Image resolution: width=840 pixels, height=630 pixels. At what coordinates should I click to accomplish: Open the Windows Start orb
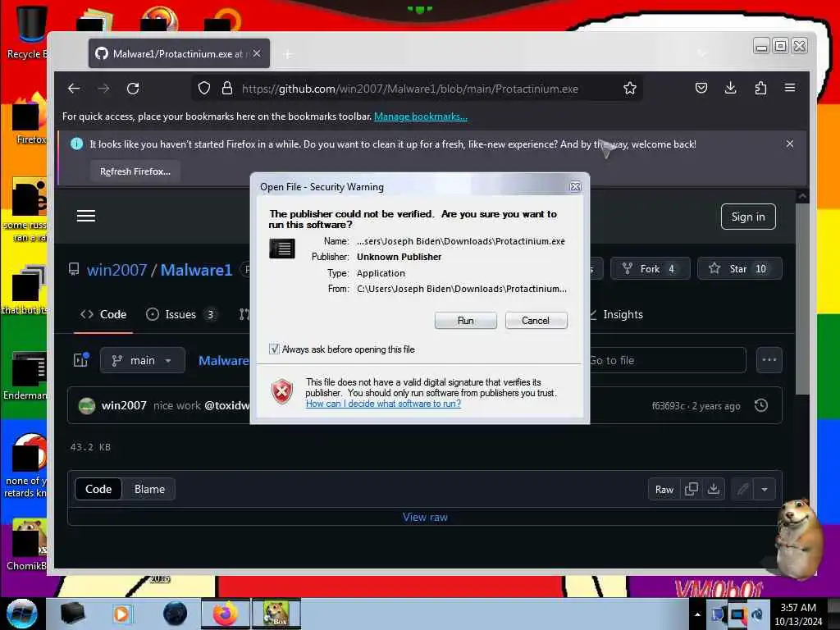22,614
